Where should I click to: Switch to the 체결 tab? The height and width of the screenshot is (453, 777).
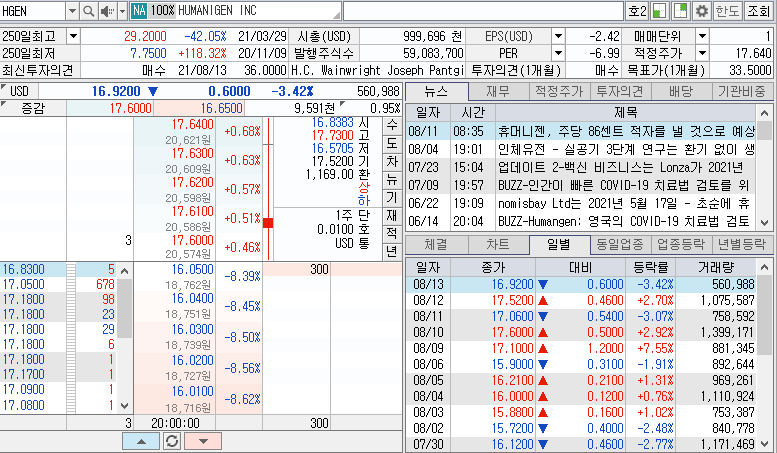point(437,244)
